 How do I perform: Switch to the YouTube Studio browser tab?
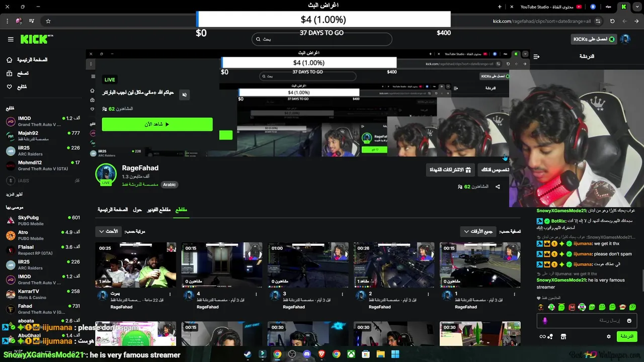pyautogui.click(x=551, y=7)
